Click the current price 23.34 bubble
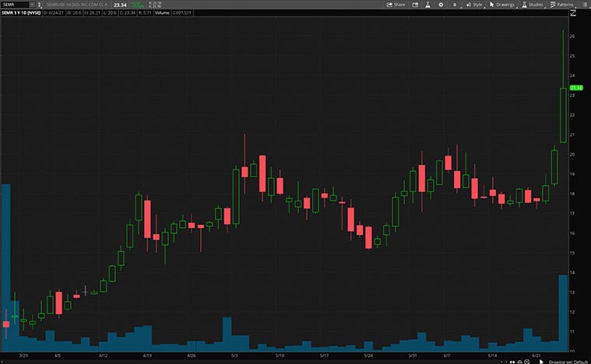Image resolution: width=591 pixels, height=364 pixels. (x=576, y=88)
